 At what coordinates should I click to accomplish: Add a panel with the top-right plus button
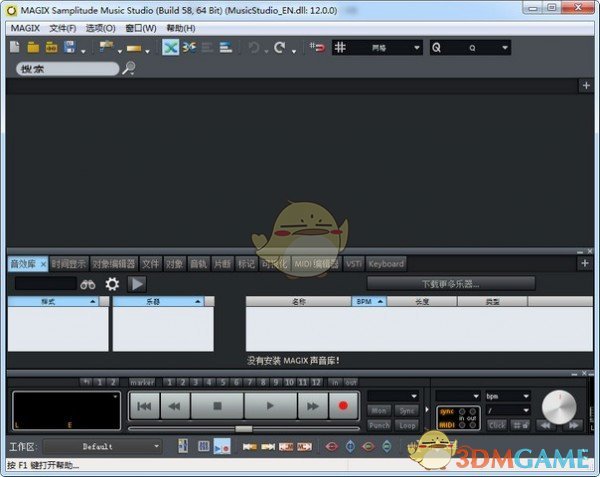point(586,86)
